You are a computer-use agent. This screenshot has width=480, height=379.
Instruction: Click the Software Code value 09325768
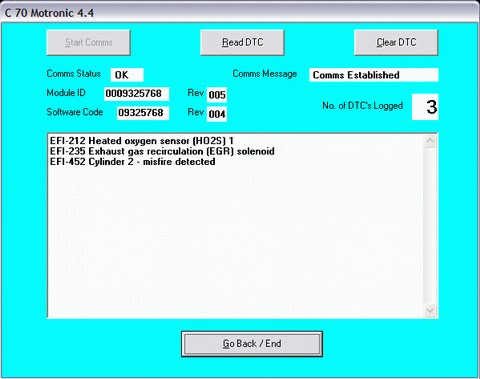tap(143, 113)
